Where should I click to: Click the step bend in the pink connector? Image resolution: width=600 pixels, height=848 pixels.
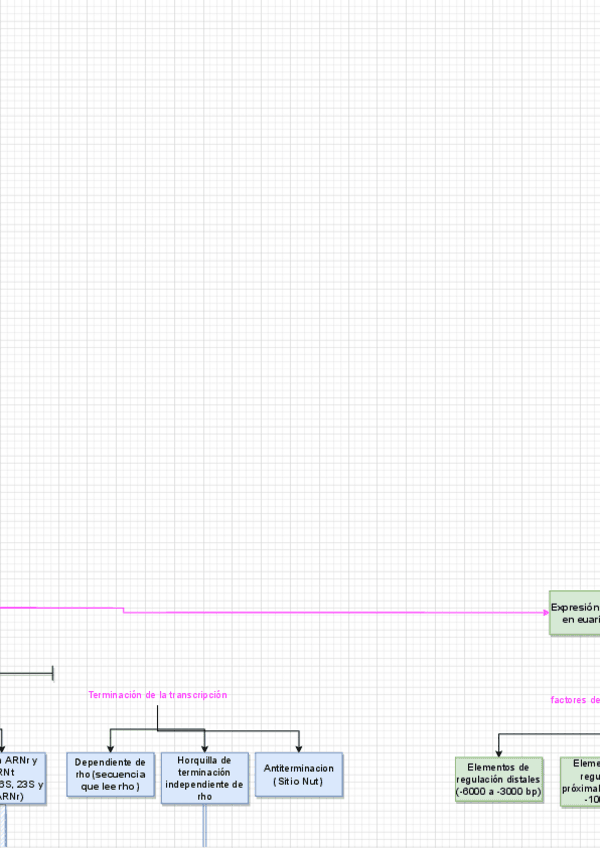[123, 610]
